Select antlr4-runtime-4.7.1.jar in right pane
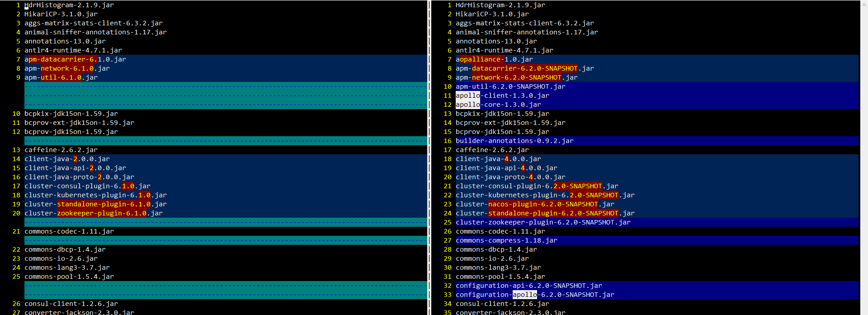 (x=505, y=50)
